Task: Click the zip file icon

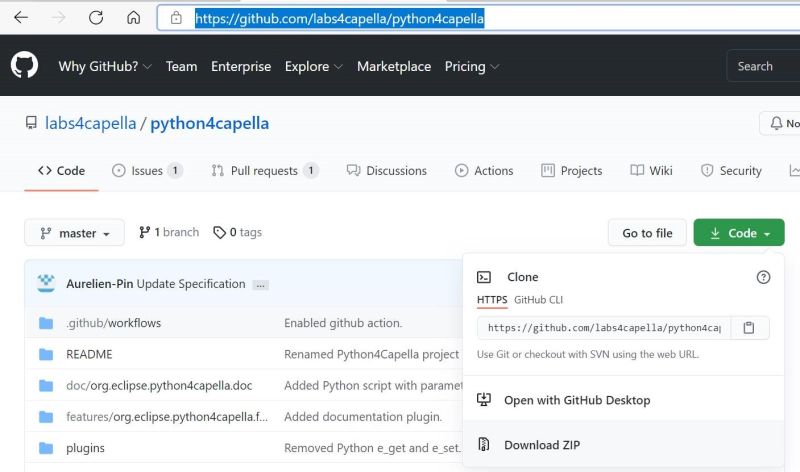Action: pyautogui.click(x=484, y=444)
